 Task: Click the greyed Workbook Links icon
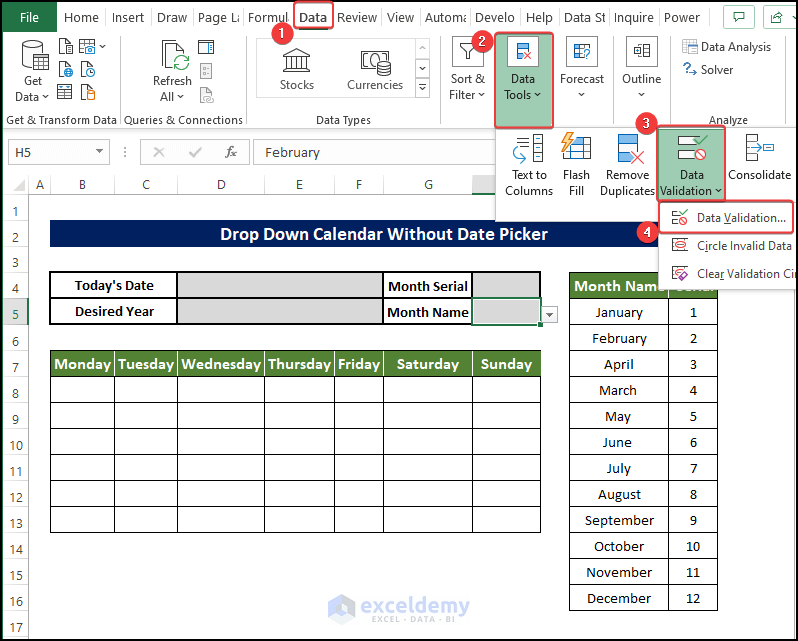(206, 95)
